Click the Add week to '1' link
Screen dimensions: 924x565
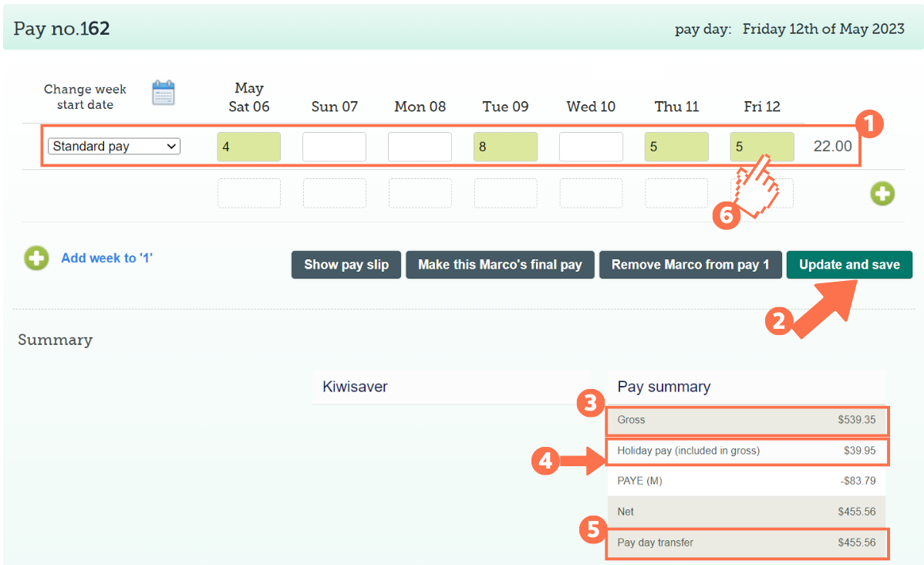click(107, 258)
